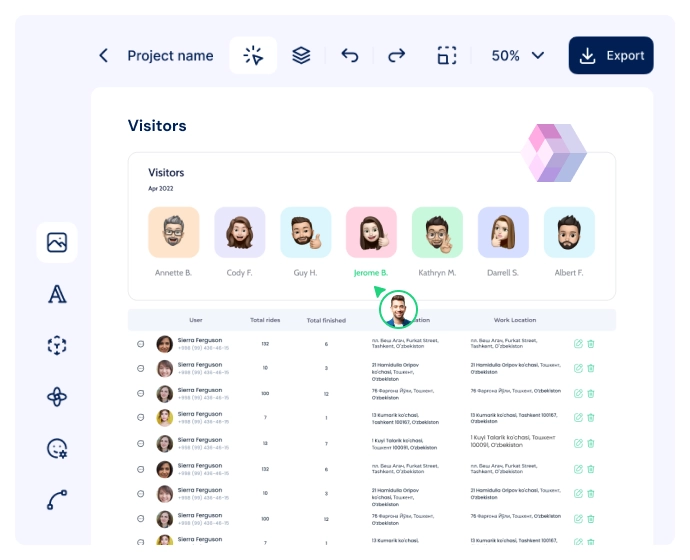Select visitor Jerome B.
Viewport: 690px width, 560px height.
tap(371, 233)
